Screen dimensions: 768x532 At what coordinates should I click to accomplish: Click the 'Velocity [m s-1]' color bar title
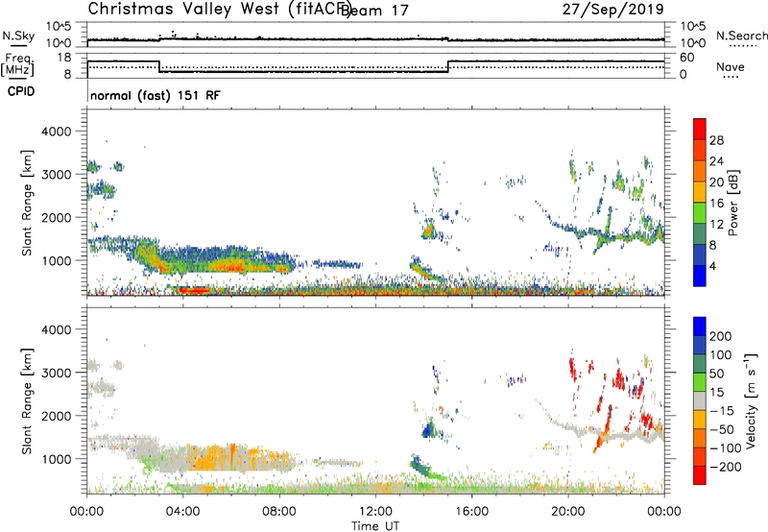click(751, 400)
